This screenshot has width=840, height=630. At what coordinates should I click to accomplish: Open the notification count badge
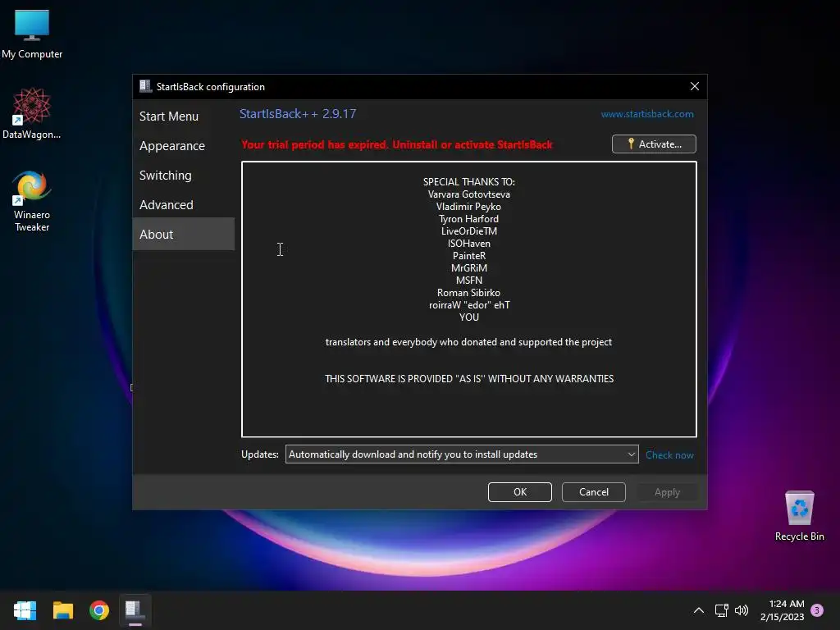point(817,610)
